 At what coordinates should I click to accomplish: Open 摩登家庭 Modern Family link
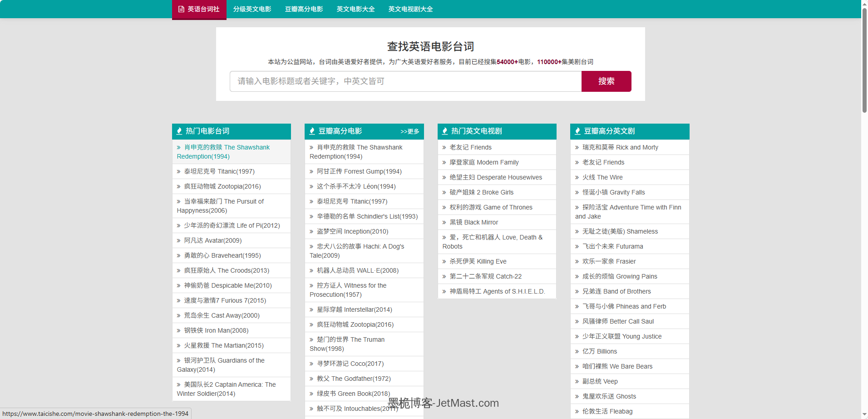[484, 162]
